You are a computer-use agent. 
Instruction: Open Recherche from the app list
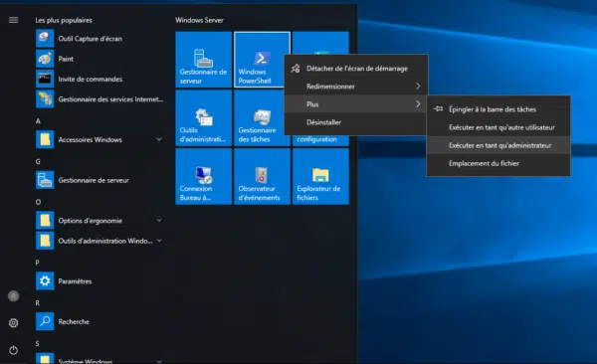tap(99, 321)
